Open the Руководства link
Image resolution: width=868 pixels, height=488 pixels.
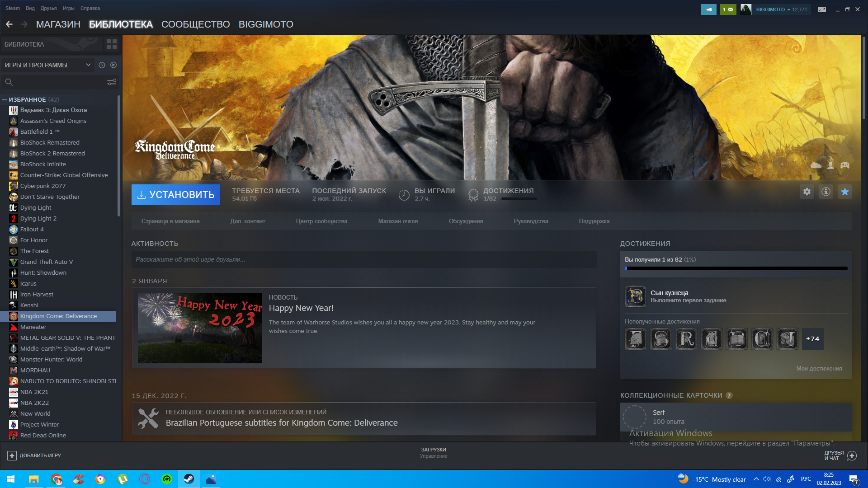(531, 221)
